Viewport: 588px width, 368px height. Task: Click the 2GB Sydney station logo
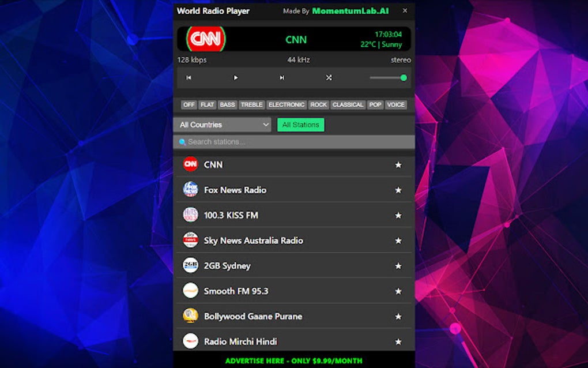click(191, 265)
